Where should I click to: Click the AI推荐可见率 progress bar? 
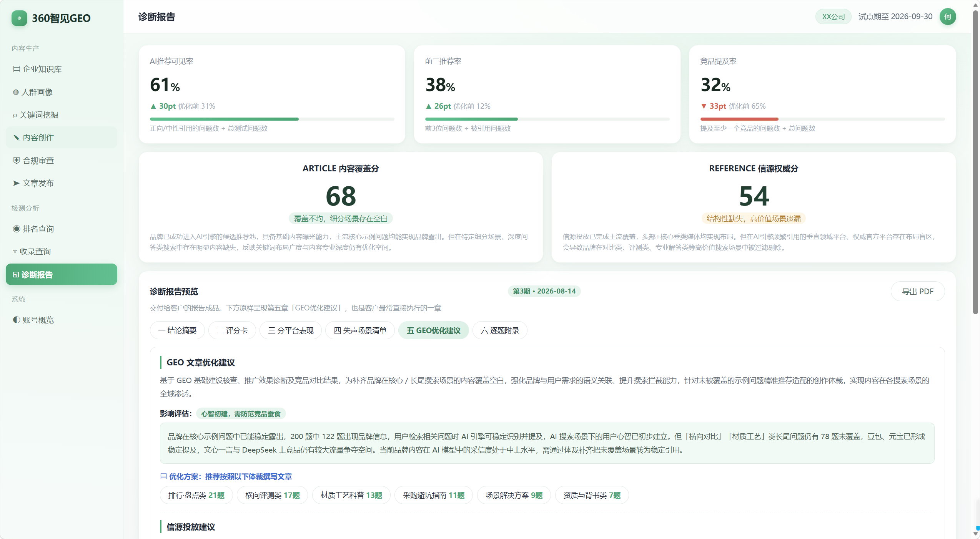pos(272,119)
